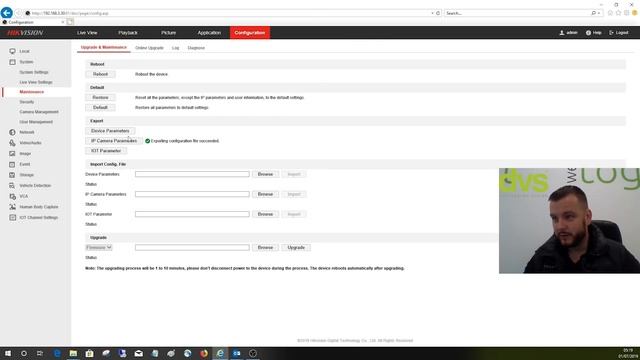Switch to the Live View tab
The image size is (640, 360).
click(x=87, y=33)
